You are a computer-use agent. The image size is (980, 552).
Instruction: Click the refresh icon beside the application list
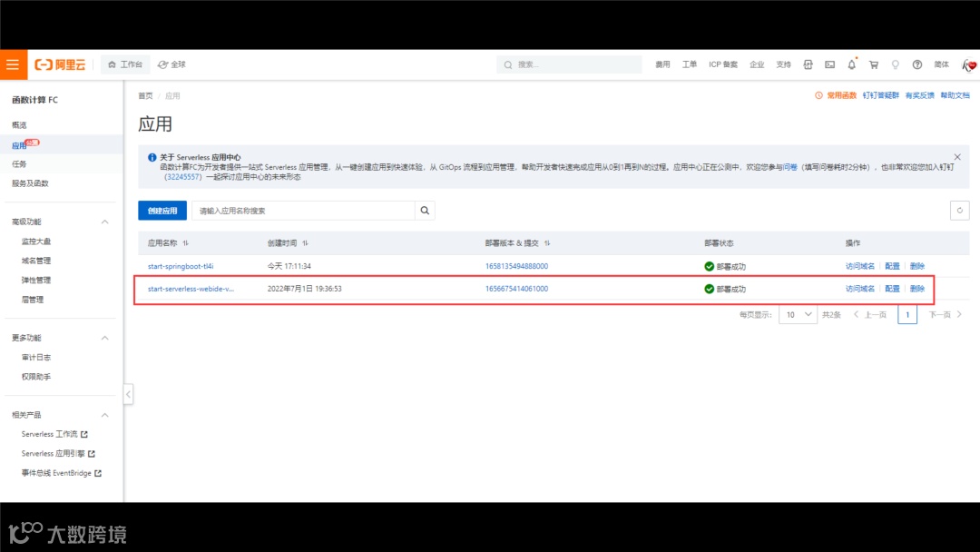pos(959,210)
